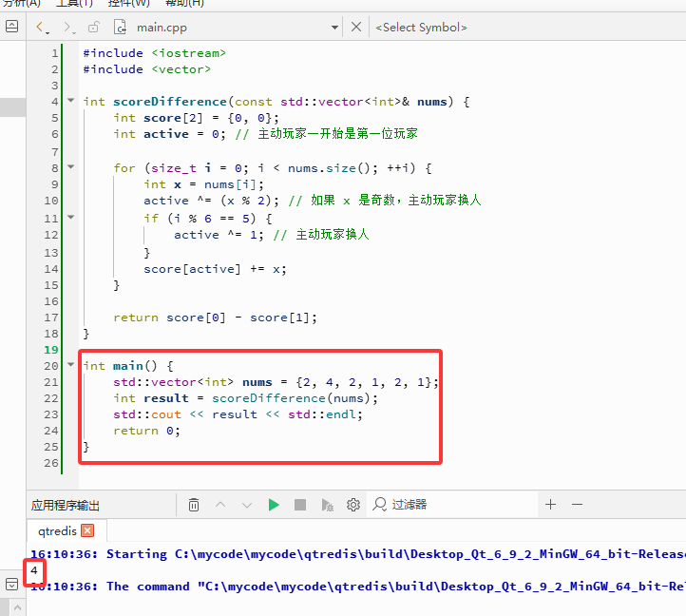Go forward with the right navigation arrow

pos(68,28)
